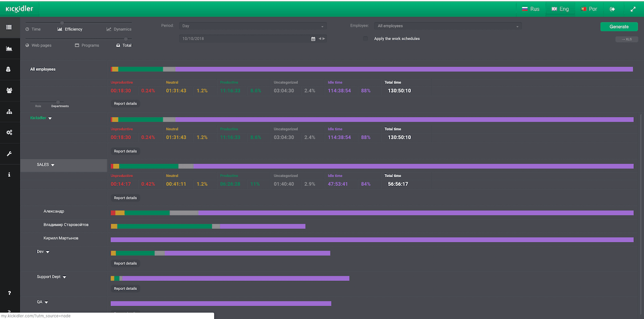
Task: Switch language to Por
Action: click(589, 9)
